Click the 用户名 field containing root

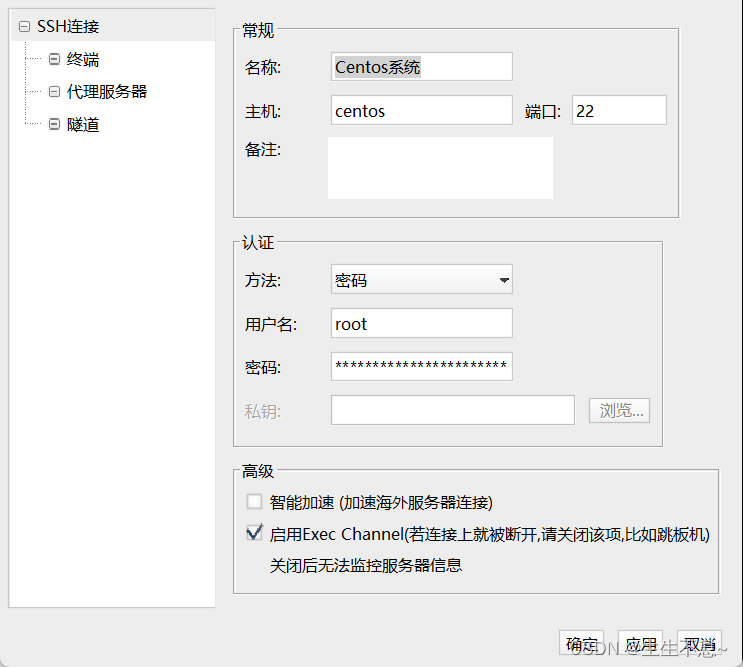click(422, 323)
